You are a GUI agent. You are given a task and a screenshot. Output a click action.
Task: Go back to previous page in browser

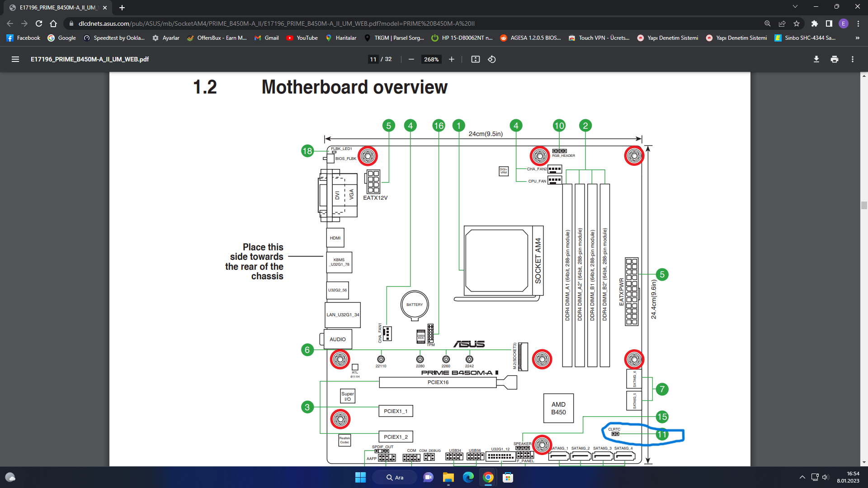click(x=10, y=23)
